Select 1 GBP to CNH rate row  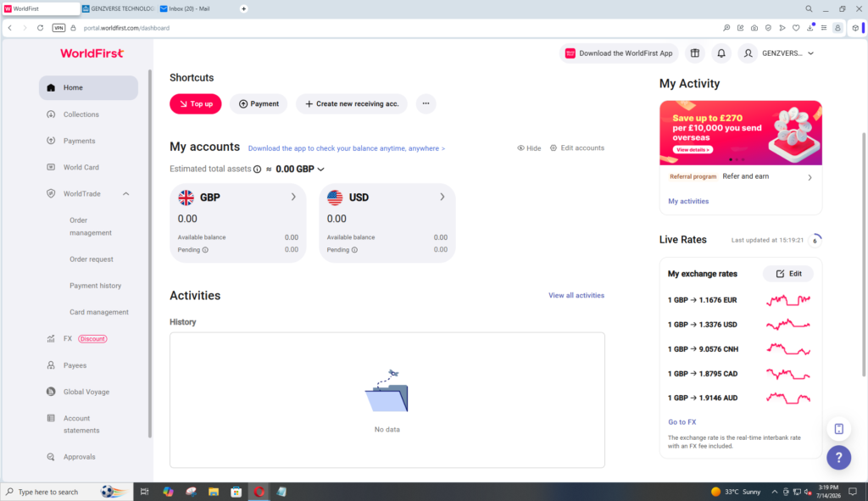[739, 349]
